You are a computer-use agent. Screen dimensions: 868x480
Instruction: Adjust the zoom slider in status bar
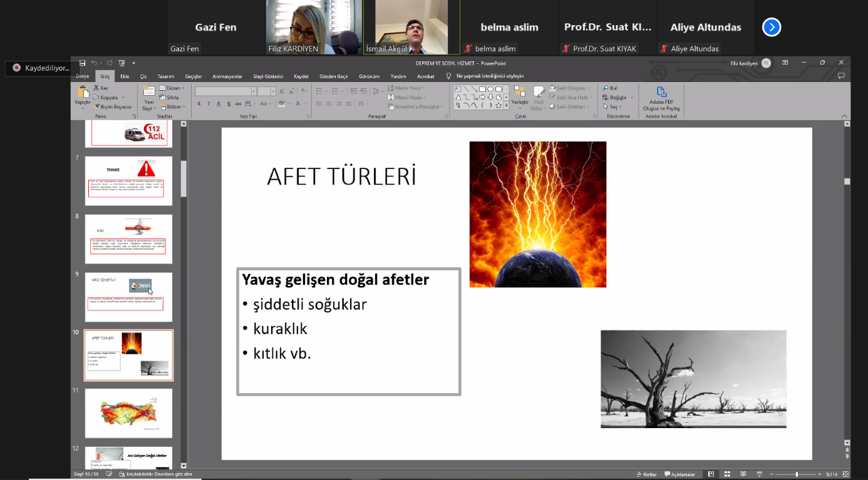(x=796, y=474)
